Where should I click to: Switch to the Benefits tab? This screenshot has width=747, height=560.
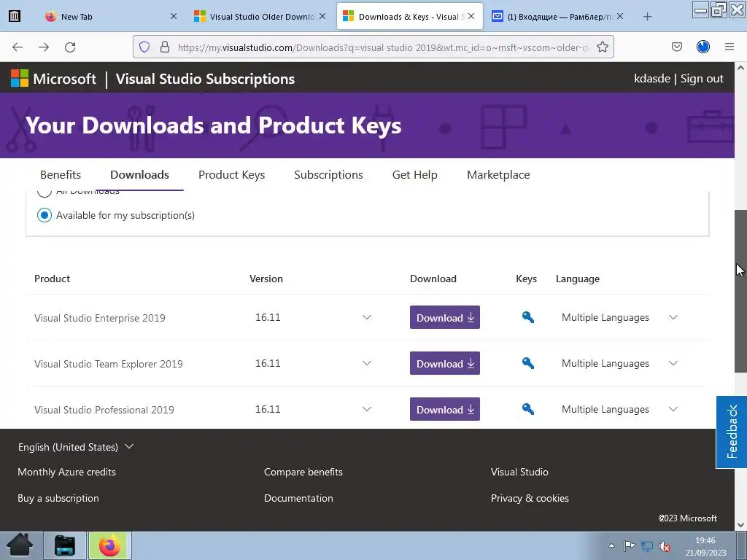click(61, 175)
